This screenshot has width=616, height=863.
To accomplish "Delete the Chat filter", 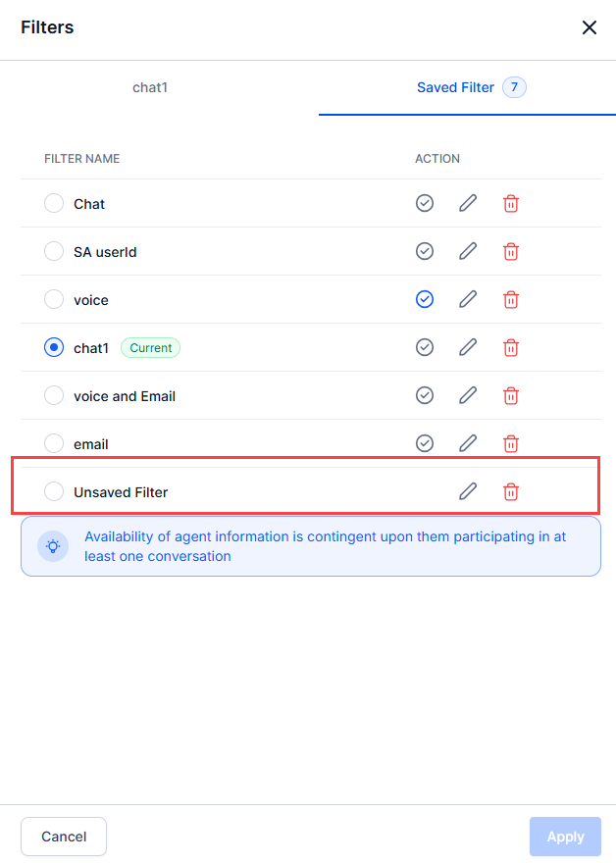I will click(x=511, y=203).
